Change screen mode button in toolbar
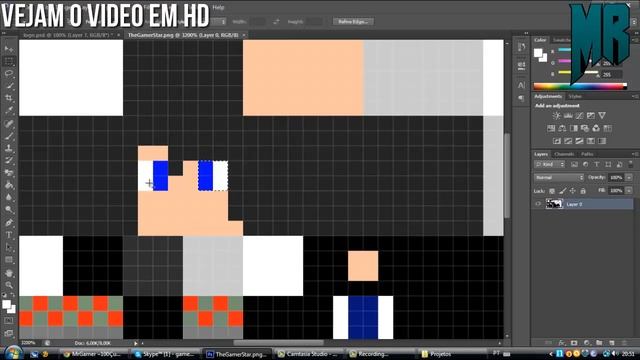Viewport: 640px width, 360px height. coord(9,333)
